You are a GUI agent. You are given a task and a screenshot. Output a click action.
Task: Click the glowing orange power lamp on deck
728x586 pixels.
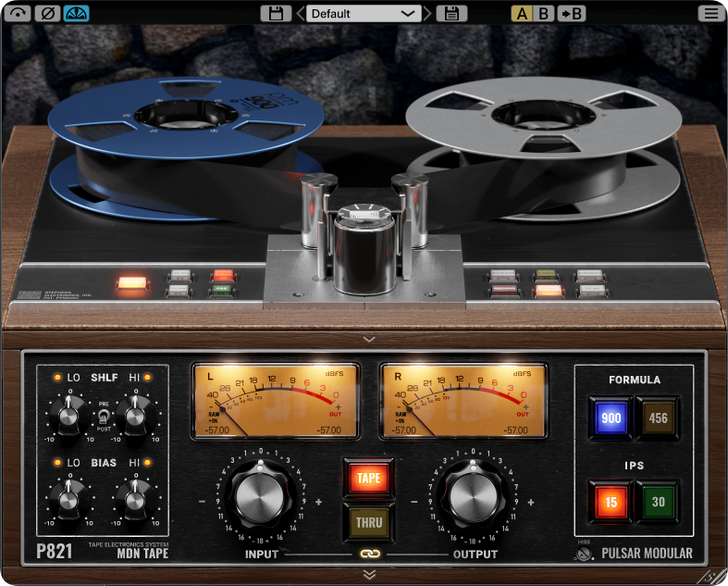(x=132, y=282)
